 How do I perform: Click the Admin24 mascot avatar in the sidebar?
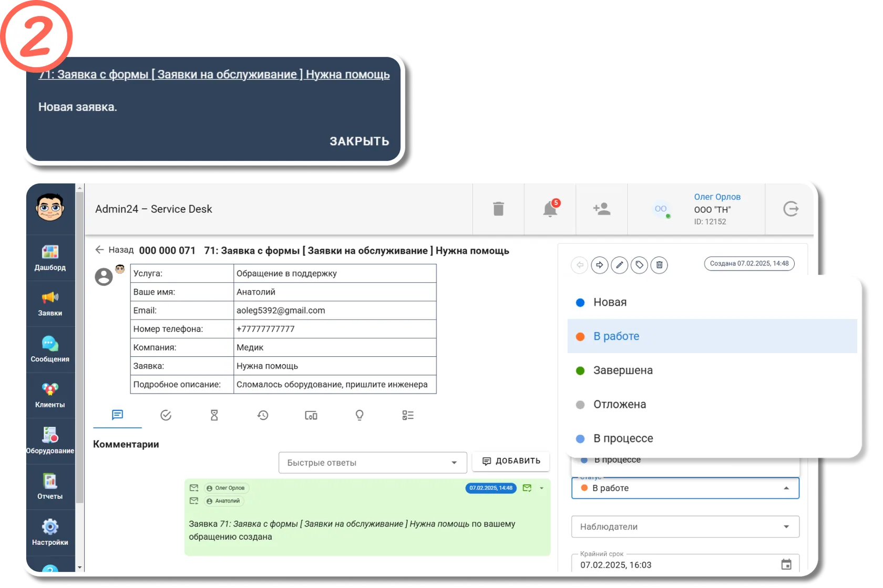pyautogui.click(x=50, y=207)
